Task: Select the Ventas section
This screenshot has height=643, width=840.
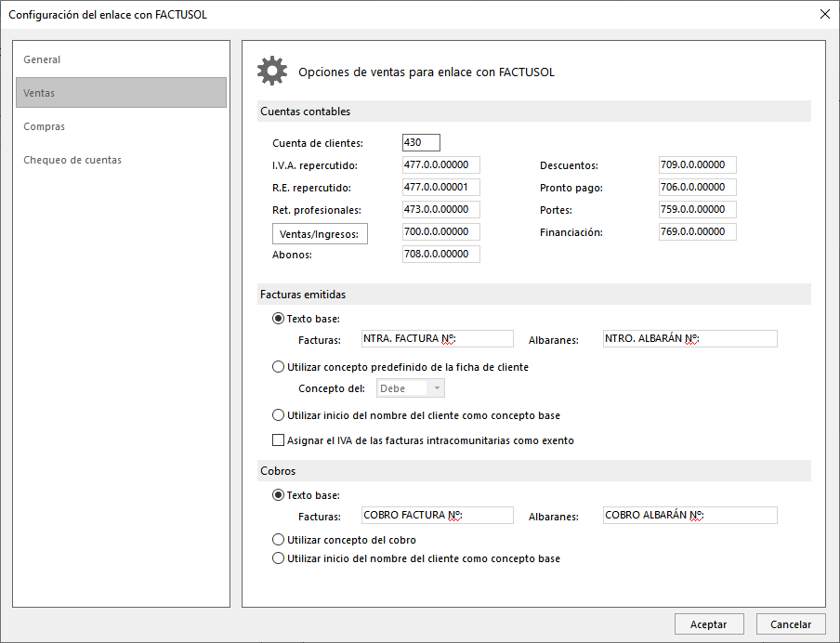Action: 121,93
